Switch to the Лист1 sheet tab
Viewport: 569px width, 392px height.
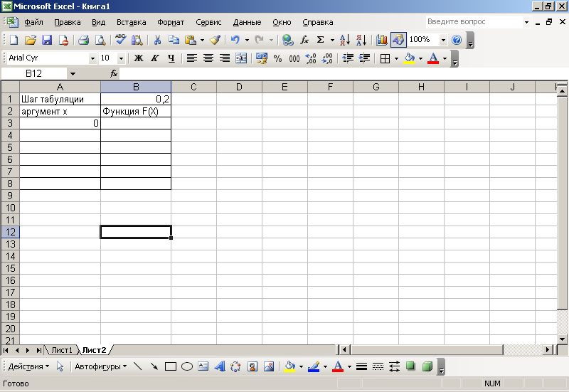pyautogui.click(x=62, y=350)
